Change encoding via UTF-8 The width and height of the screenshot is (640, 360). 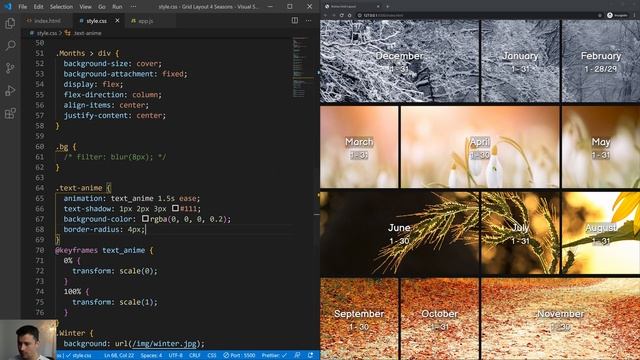[176, 355]
